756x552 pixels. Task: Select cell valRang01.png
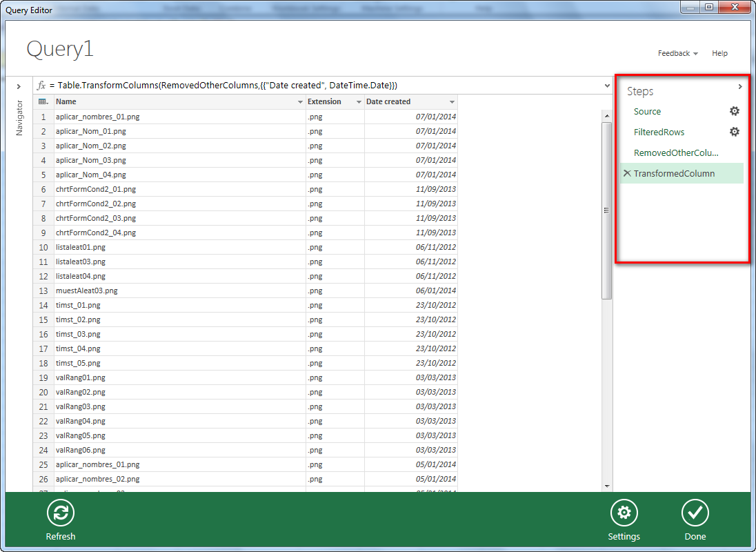point(180,377)
